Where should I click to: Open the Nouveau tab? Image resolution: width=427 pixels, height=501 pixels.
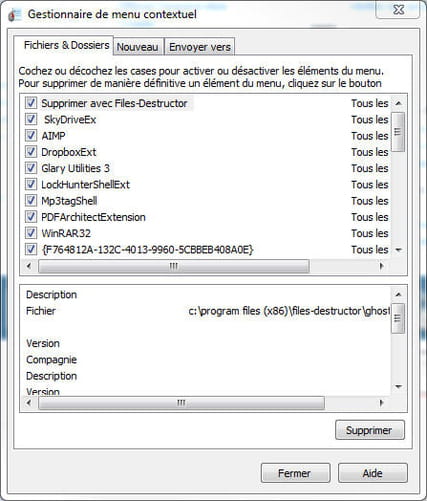[137, 47]
